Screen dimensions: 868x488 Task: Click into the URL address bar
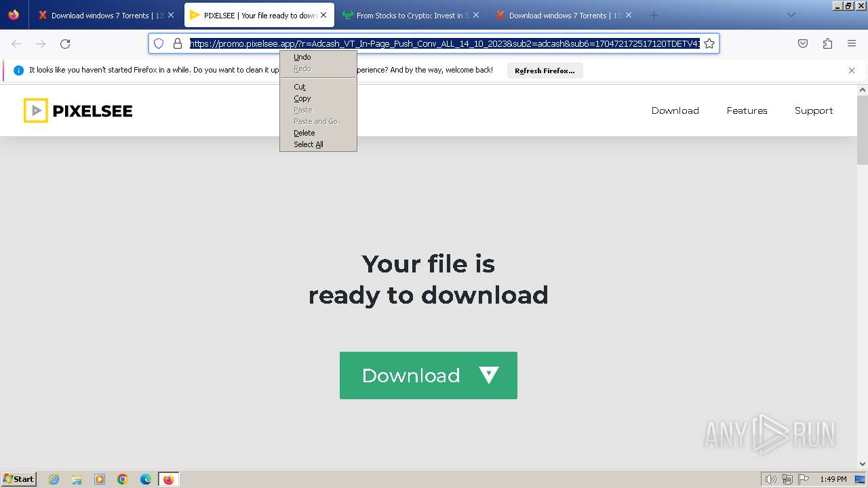444,43
